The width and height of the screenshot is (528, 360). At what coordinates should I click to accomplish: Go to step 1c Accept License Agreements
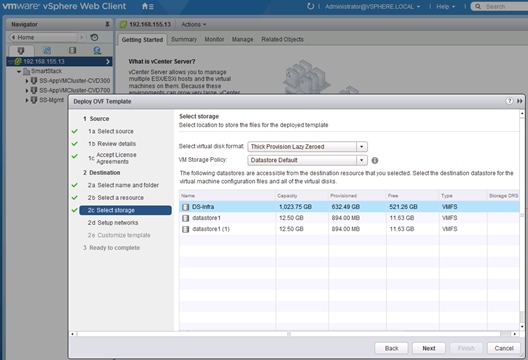point(112,158)
